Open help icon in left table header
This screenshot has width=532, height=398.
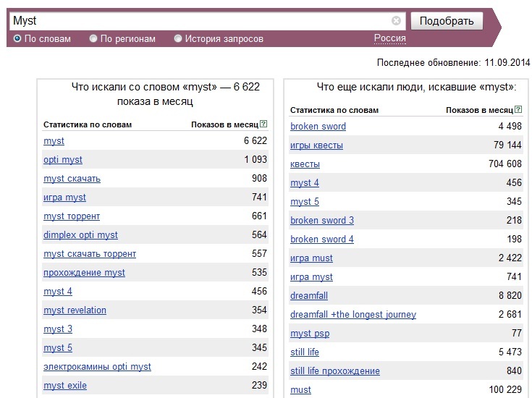263,124
